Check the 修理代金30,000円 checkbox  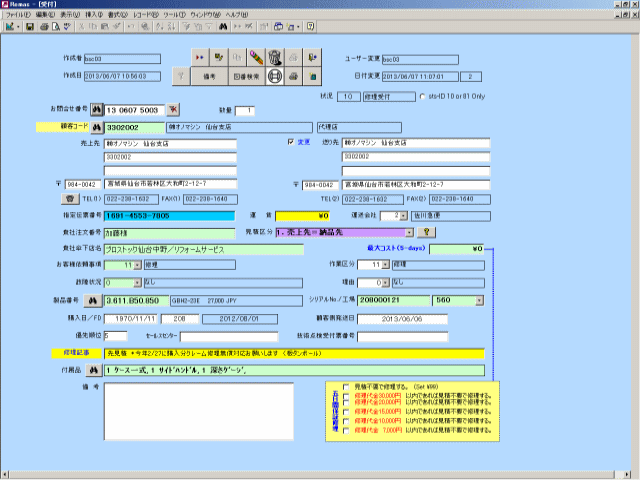click(x=346, y=396)
